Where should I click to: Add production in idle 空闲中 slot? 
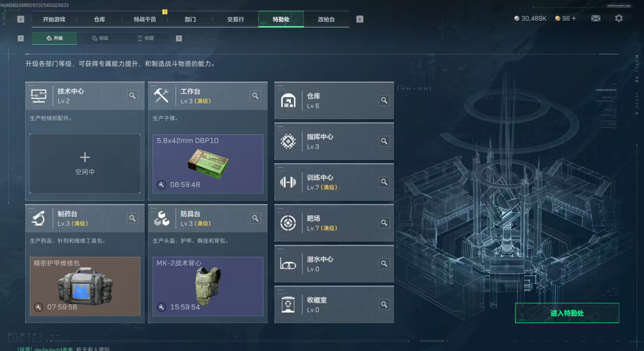pos(85,163)
